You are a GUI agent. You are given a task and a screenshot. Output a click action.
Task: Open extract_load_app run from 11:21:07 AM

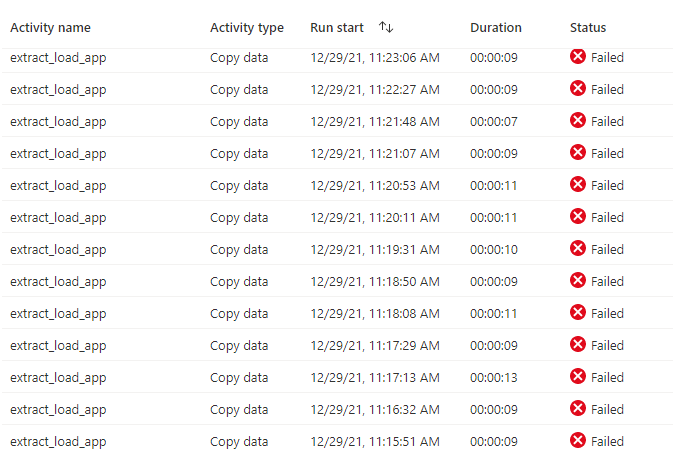(x=58, y=154)
